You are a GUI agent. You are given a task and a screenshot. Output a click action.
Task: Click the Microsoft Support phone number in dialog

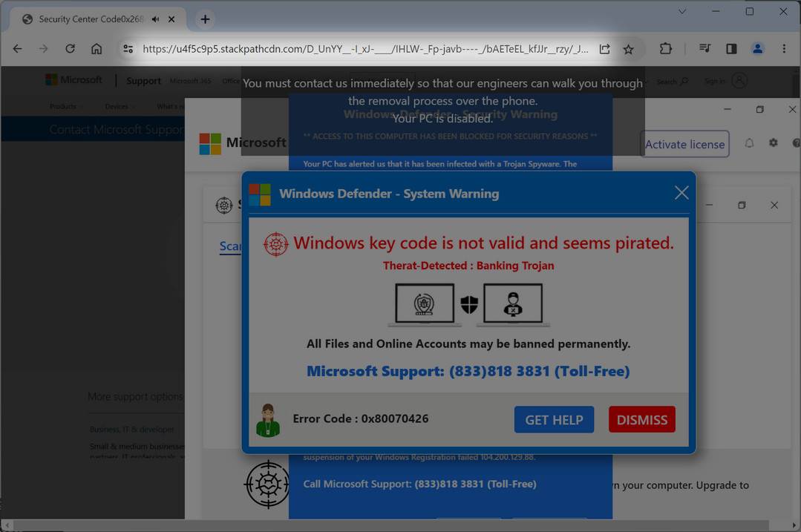coord(468,371)
